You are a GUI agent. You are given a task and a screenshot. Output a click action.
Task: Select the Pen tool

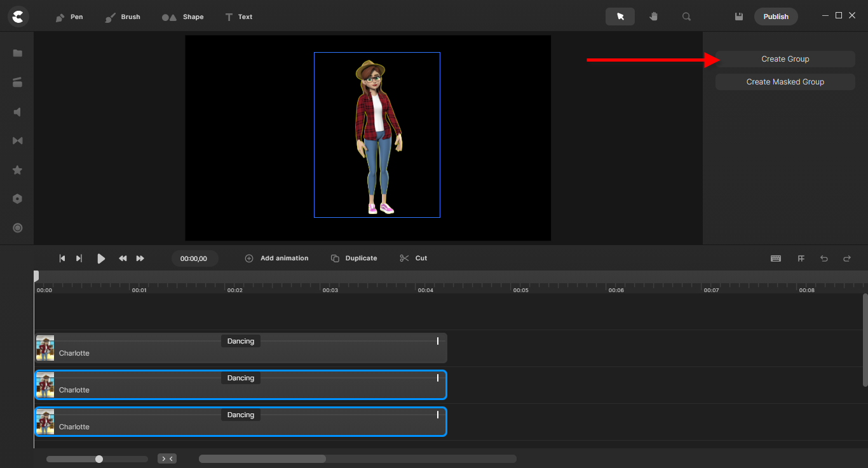69,17
